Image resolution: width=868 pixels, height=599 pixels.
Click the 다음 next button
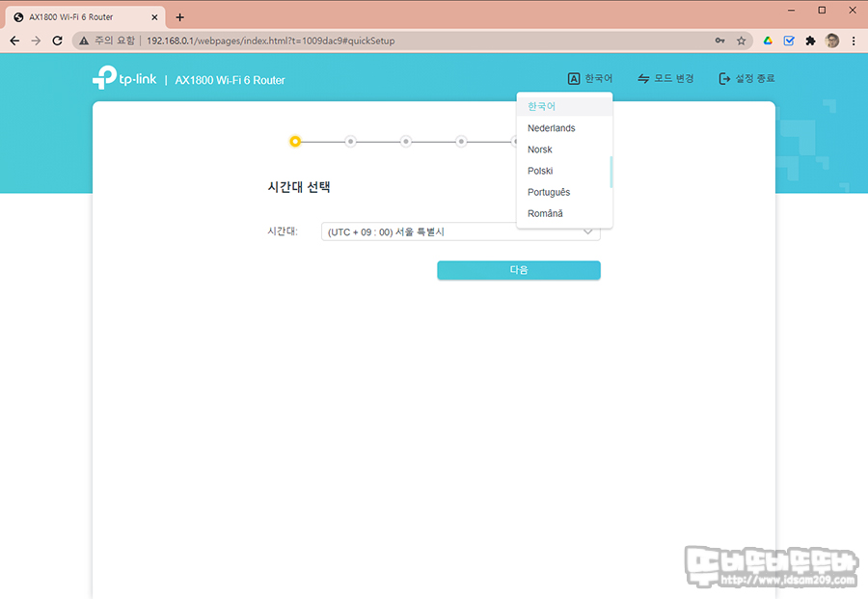point(519,270)
